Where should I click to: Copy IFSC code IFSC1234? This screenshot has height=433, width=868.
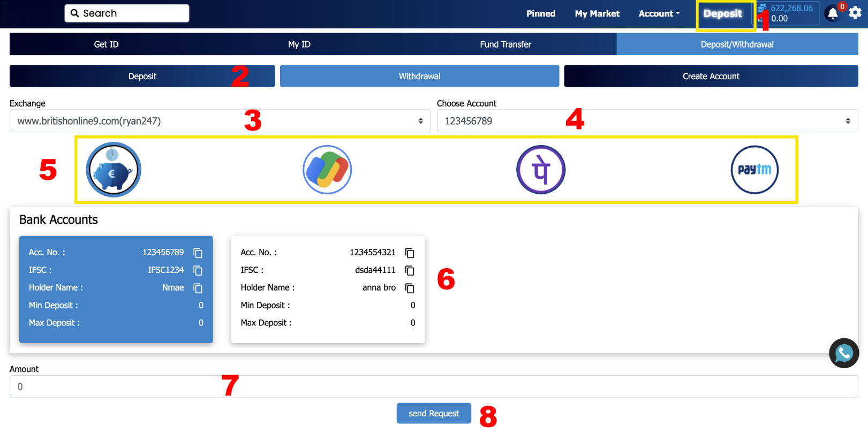pyautogui.click(x=198, y=270)
